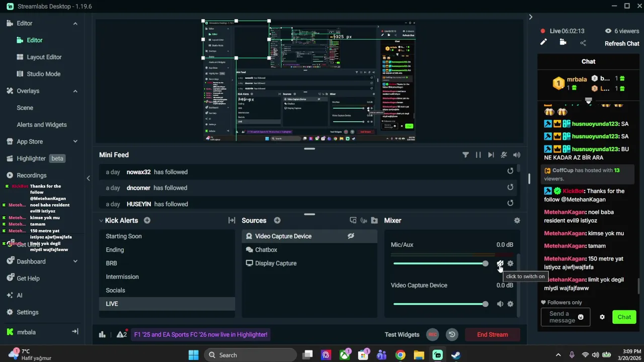Open the performance stats icon
This screenshot has height=362, width=644.
(102, 334)
